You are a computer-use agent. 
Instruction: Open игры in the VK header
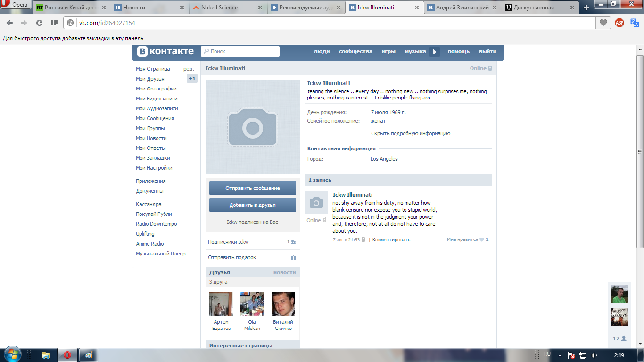[388, 51]
